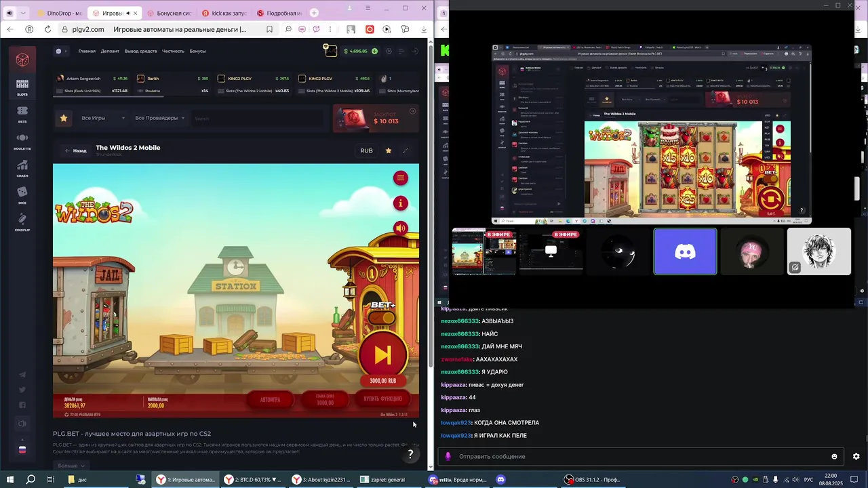Image resolution: width=868 pixels, height=488 pixels.
Task: Toggle the BET+ switch in slot
Action: pos(383,317)
